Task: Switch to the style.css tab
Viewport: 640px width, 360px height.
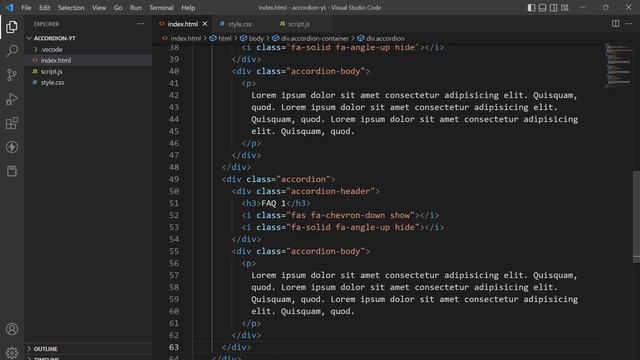Action: click(241, 24)
